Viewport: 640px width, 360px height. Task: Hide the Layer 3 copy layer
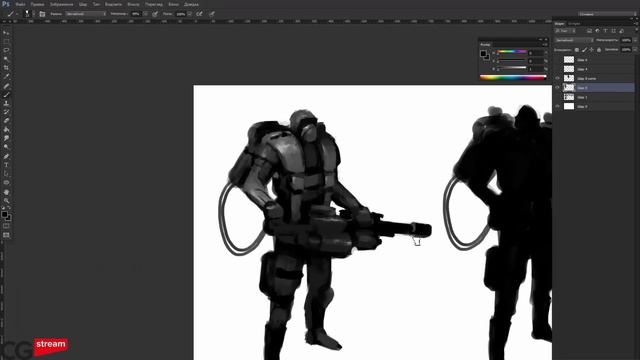[558, 78]
